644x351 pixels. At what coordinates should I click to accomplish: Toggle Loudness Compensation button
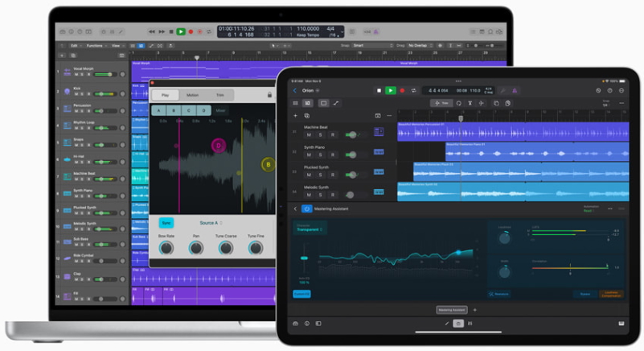coord(611,294)
